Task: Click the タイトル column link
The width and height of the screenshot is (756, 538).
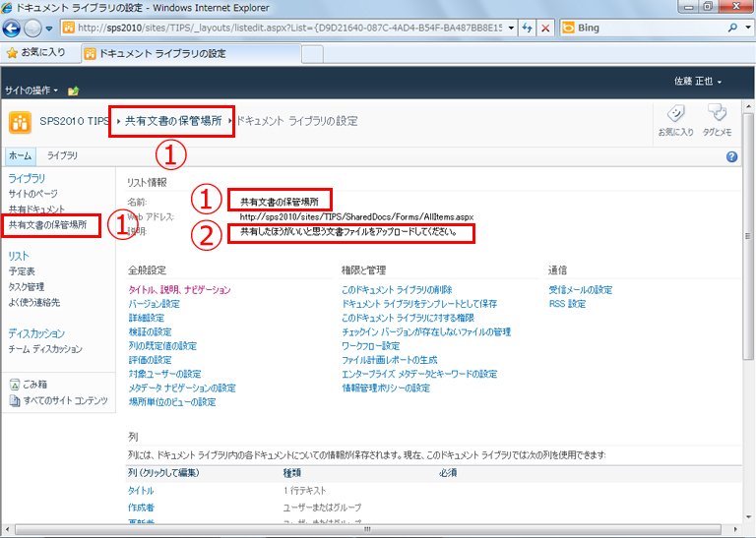Action: [x=141, y=491]
